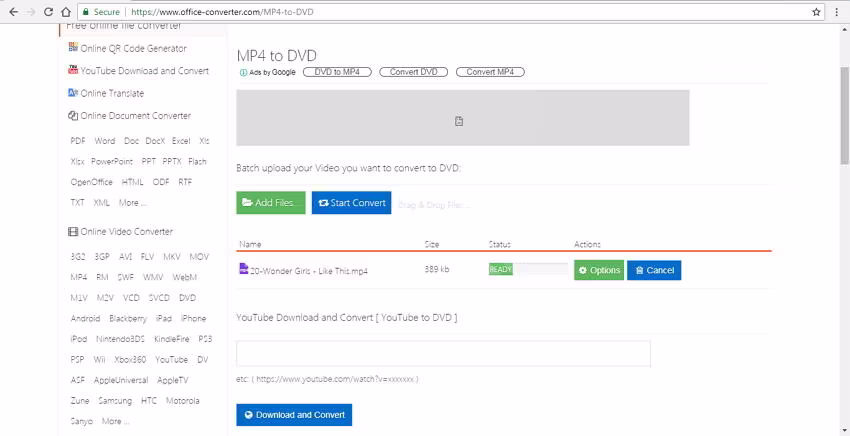Click the address bar URL

coord(222,12)
